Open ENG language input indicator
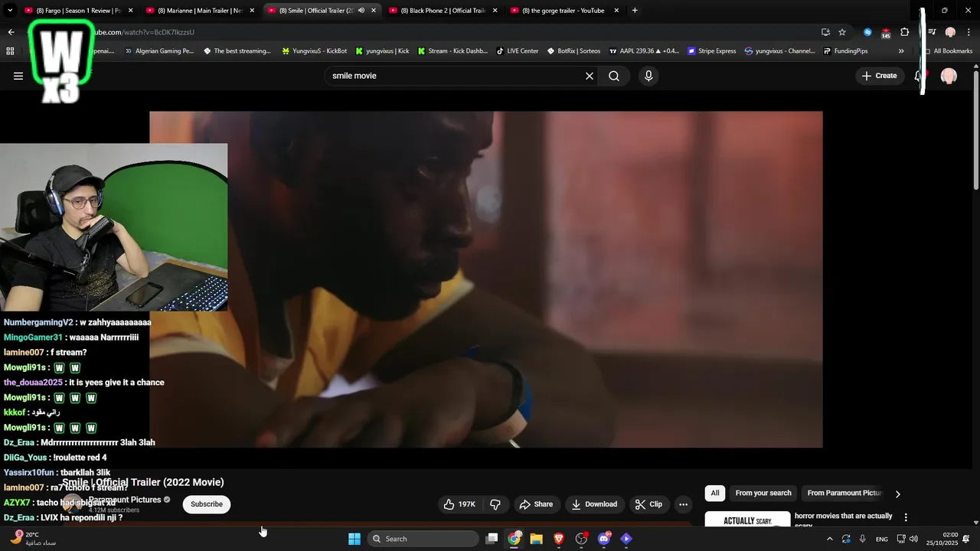Screen dimensions: 980x551 click(882, 539)
